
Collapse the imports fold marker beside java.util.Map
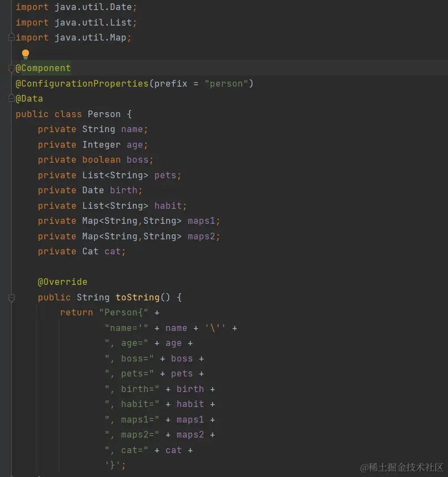pyautogui.click(x=12, y=37)
